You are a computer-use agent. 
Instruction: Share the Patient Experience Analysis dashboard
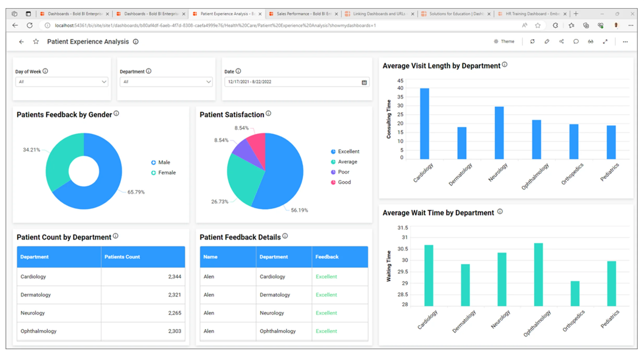(561, 41)
